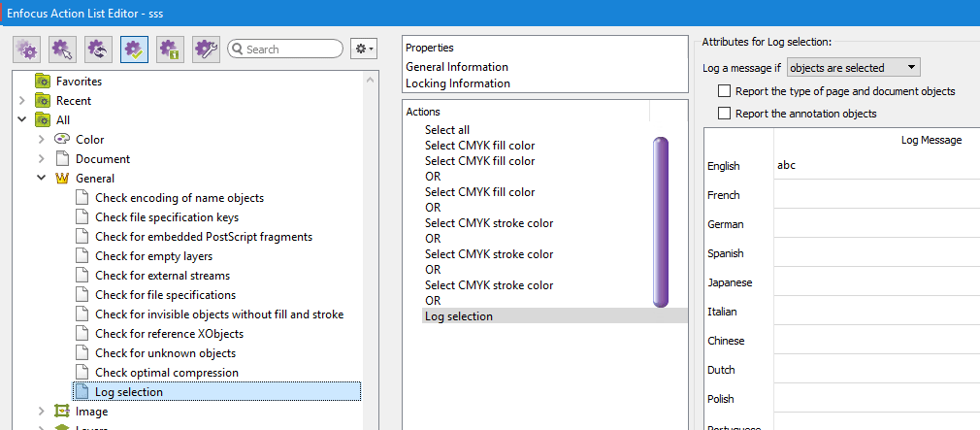This screenshot has height=430, width=980.
Task: Expand the Color category
Action: pos(42,140)
